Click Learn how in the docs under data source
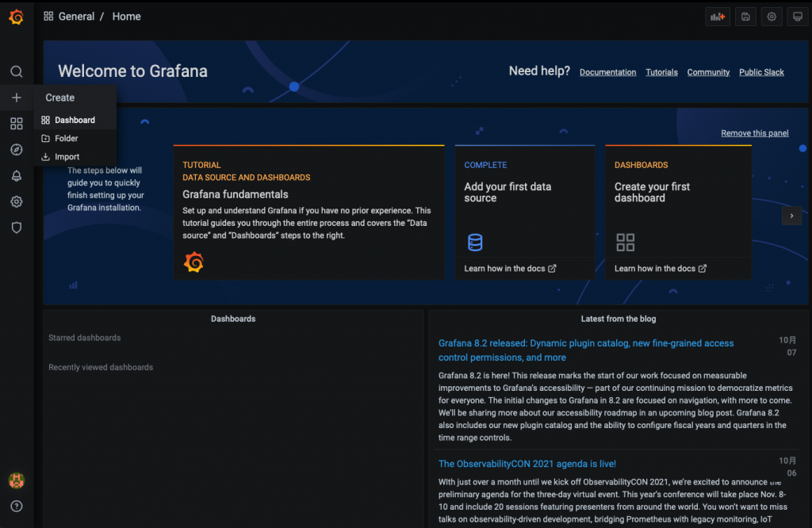 (510, 269)
